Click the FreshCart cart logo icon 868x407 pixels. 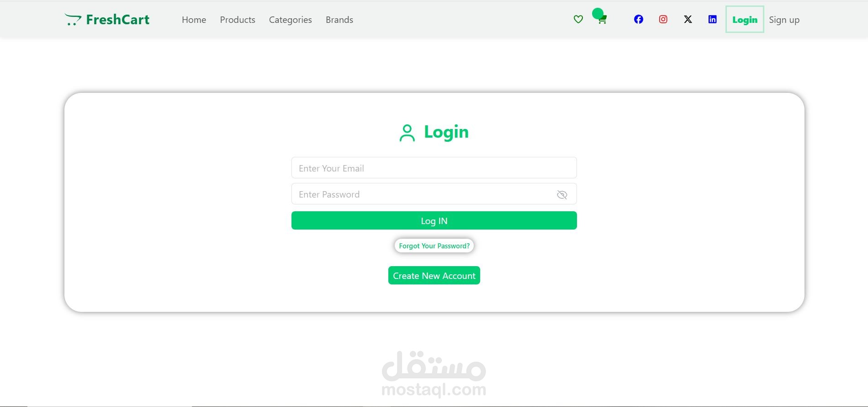tap(73, 20)
